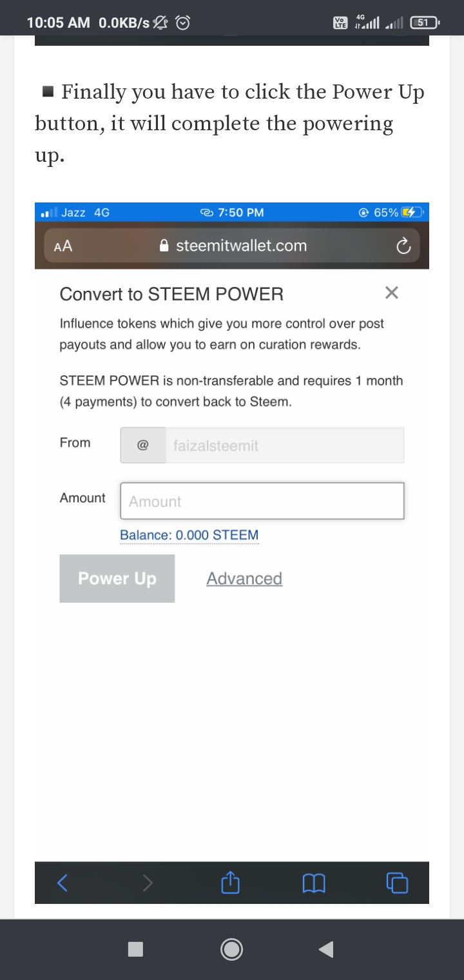This screenshot has width=464, height=980.
Task: Tap the lock icon beside steemitwallet.com
Action: click(164, 246)
